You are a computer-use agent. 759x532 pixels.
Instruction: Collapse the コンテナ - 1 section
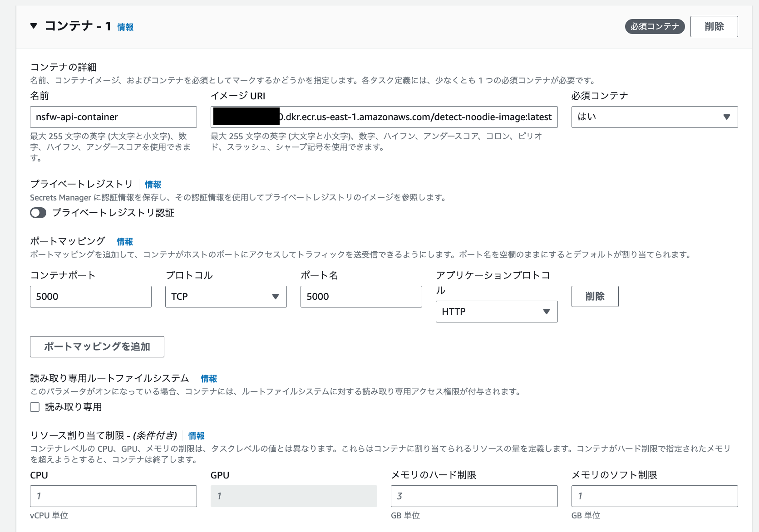coord(33,26)
